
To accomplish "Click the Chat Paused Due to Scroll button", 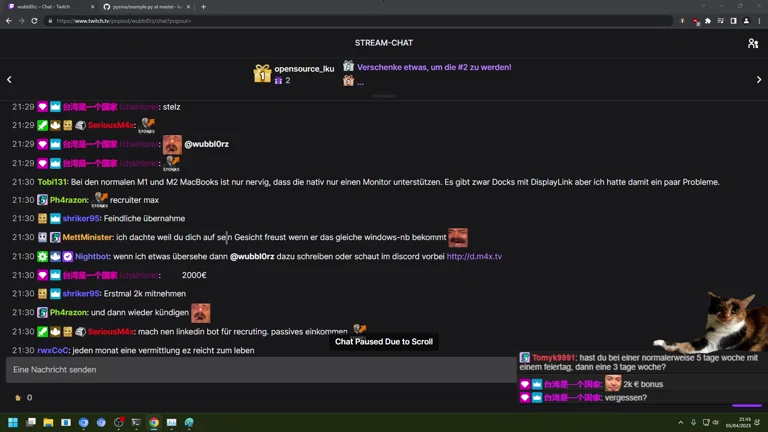I will 384,342.
